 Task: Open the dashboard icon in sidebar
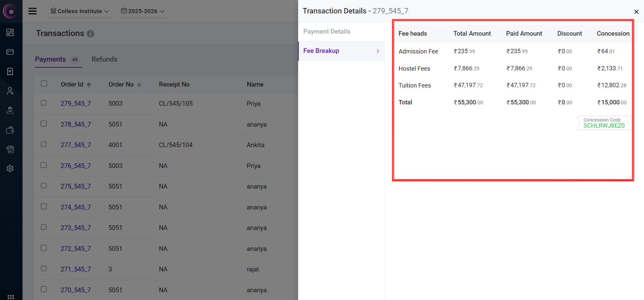(10, 33)
